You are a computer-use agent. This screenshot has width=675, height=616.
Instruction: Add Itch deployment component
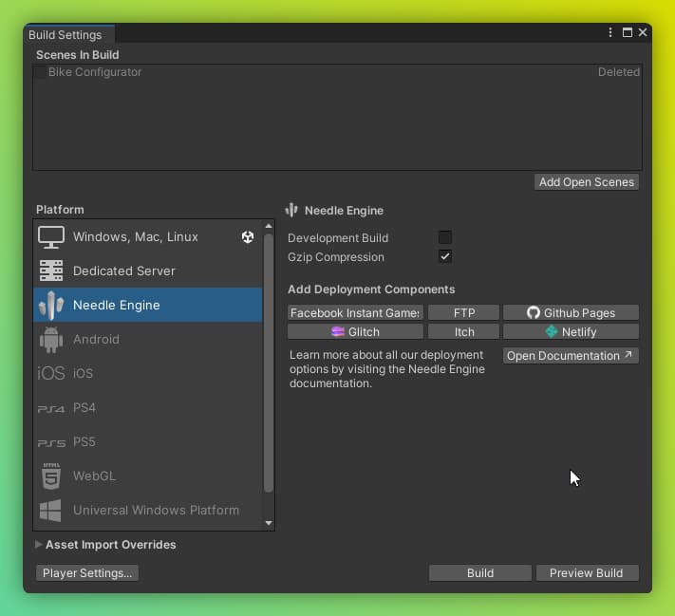coord(464,332)
